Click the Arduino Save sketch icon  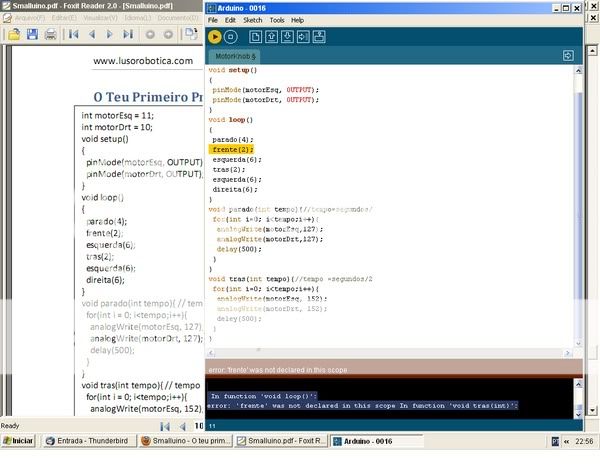[287, 37]
